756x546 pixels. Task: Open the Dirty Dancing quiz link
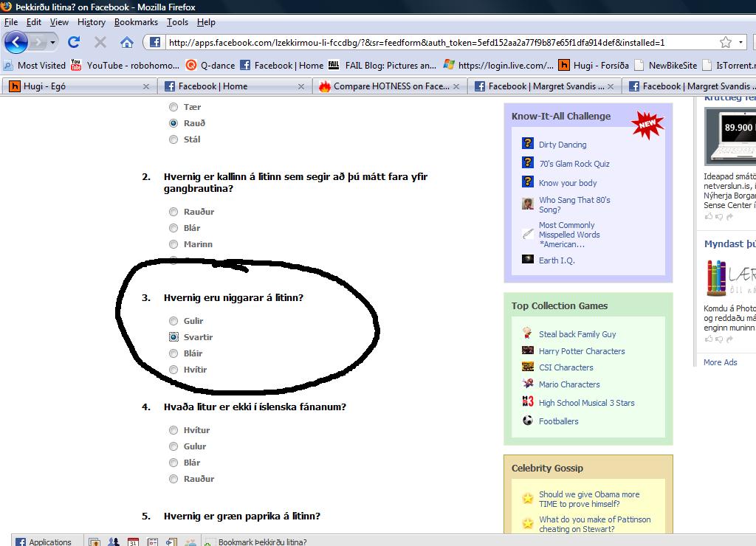pos(563,145)
